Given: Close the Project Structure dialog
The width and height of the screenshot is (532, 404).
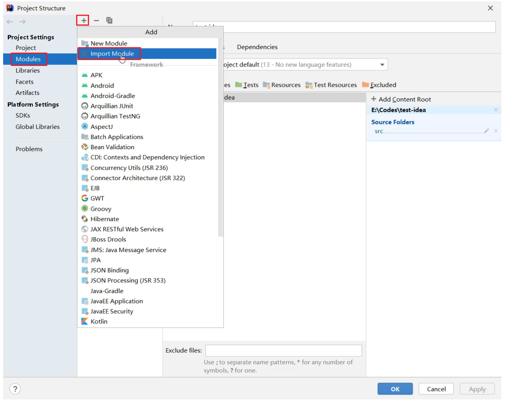Looking at the screenshot, I should (x=490, y=8).
